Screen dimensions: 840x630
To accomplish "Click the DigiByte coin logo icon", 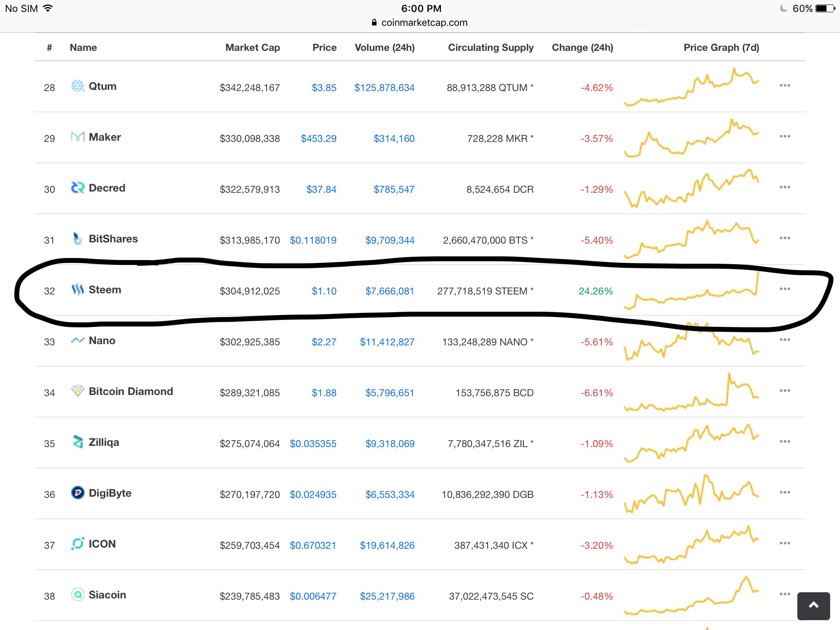I will pos(78,493).
